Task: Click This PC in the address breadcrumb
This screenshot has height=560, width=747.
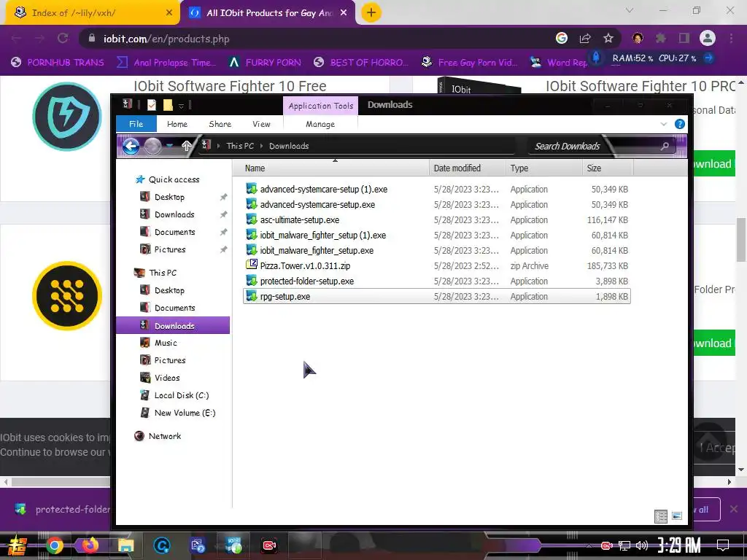Action: pyautogui.click(x=240, y=146)
